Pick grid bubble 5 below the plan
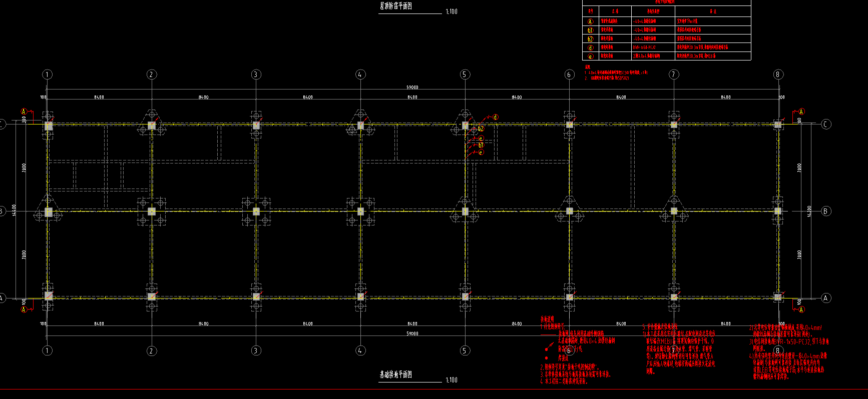This screenshot has width=868, height=399. tap(465, 350)
